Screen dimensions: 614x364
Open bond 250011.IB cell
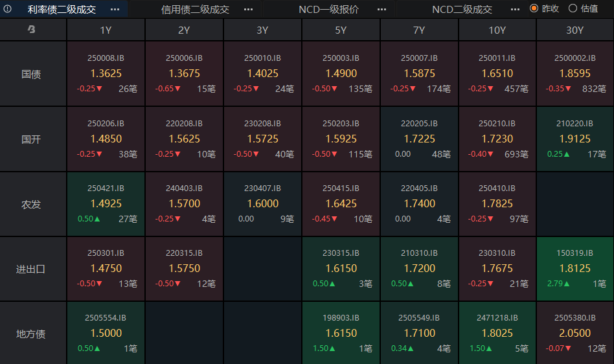[x=497, y=74]
